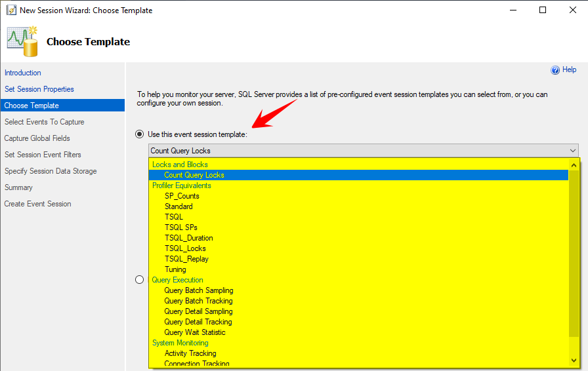Click the Query Execution group header
Image resolution: width=588 pixels, height=371 pixels.
[x=177, y=280]
